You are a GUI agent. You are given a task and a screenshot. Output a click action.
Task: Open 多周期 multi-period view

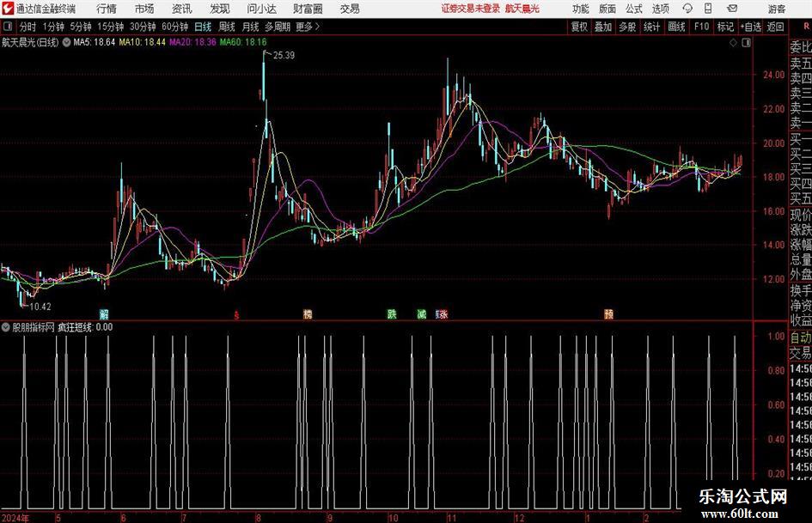[278, 27]
